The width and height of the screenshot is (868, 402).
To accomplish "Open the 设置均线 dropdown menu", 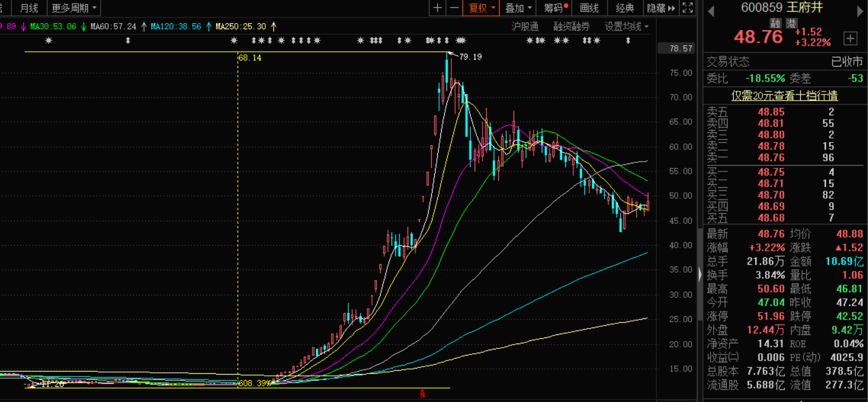I will [626, 26].
